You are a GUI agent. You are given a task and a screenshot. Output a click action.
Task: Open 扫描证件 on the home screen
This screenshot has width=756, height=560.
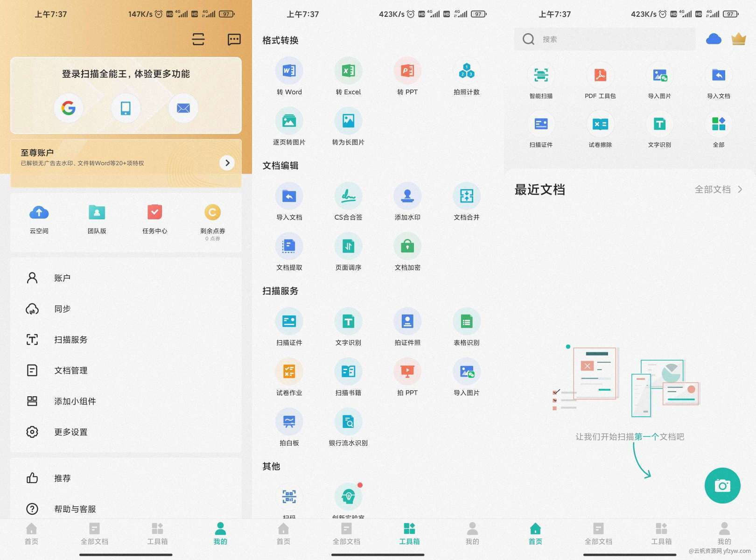[541, 129]
